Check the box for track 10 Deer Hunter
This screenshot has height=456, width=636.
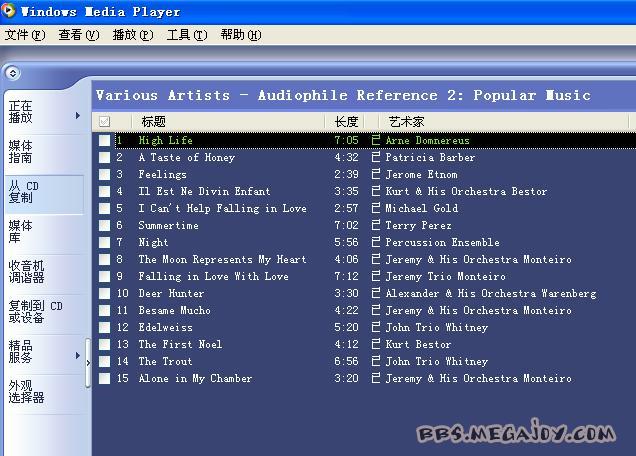(x=104, y=293)
